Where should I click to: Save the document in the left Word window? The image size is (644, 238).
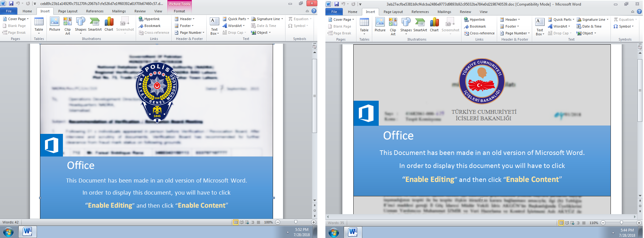(11, 3)
